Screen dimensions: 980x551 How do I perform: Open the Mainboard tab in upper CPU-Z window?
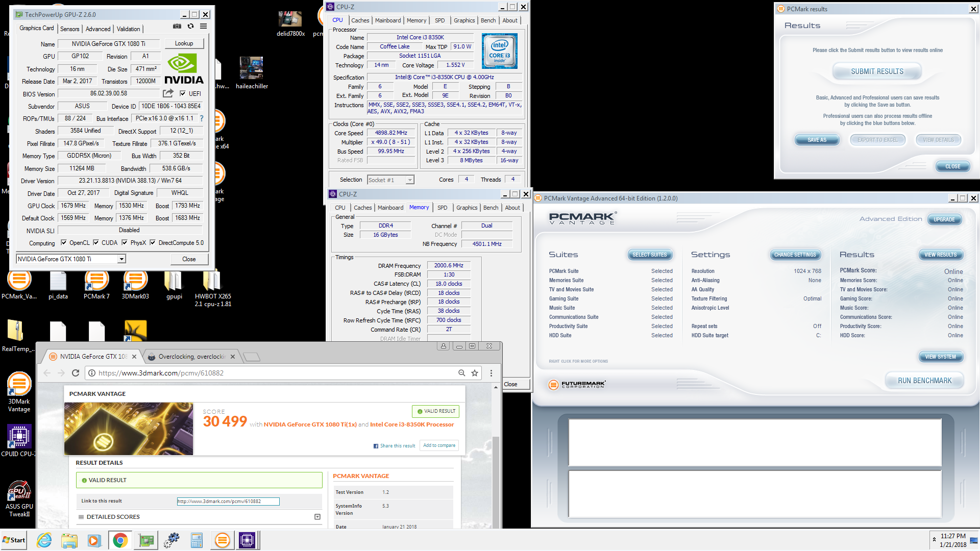[x=388, y=20]
